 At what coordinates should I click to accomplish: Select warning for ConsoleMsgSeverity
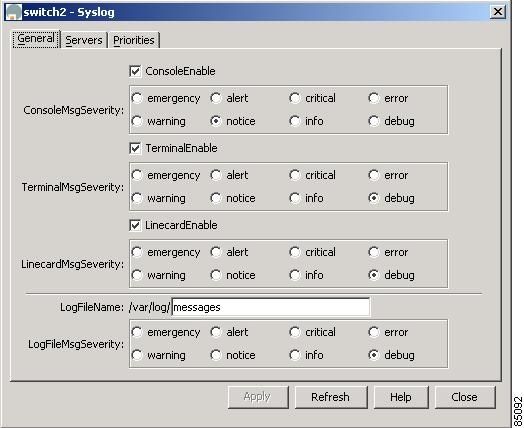click(x=137, y=121)
